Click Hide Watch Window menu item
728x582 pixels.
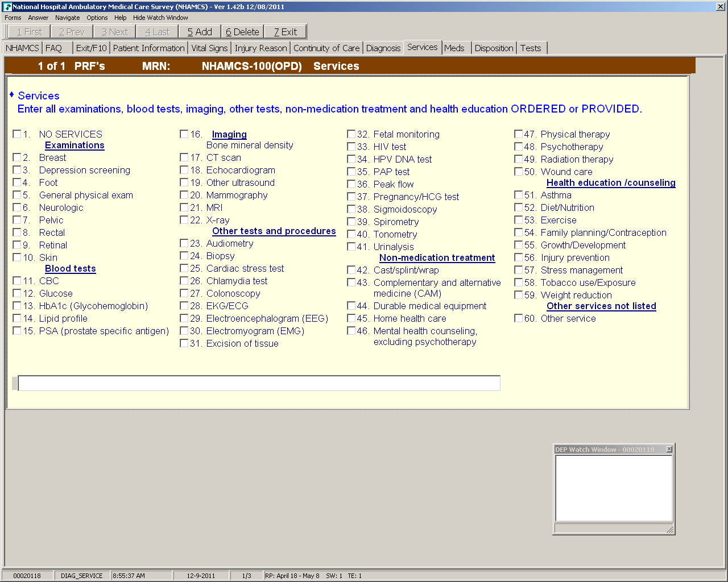pos(160,18)
